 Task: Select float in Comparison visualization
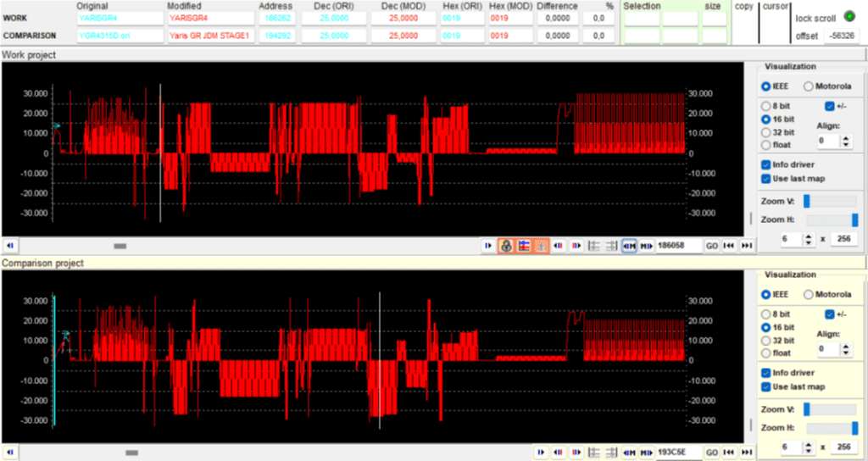pos(766,353)
